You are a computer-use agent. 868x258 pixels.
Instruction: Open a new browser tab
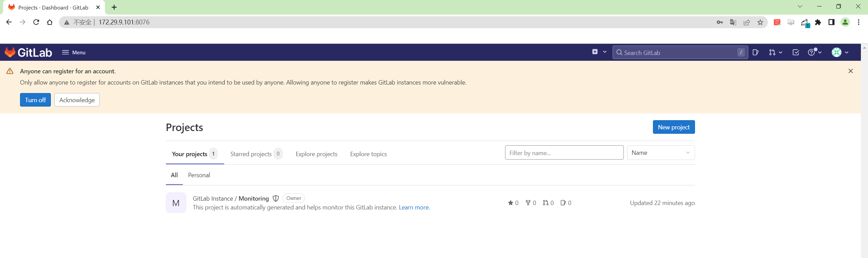(114, 7)
